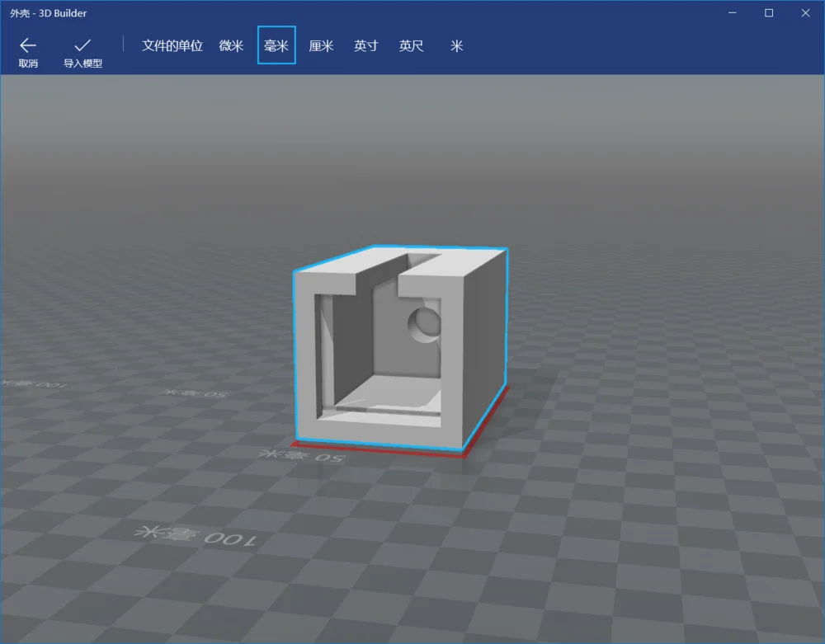Minimize the 3D Builder window

(733, 12)
